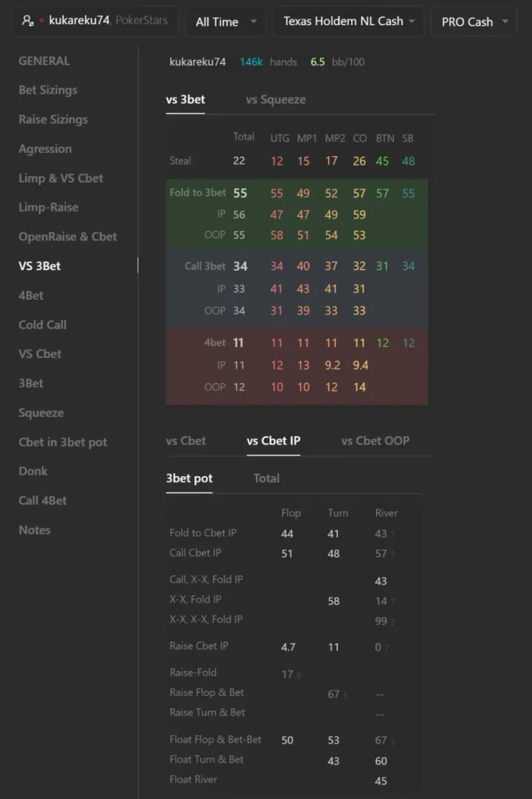Navigate to Cbet in 3bet pot
532x799 pixels.
(x=62, y=442)
